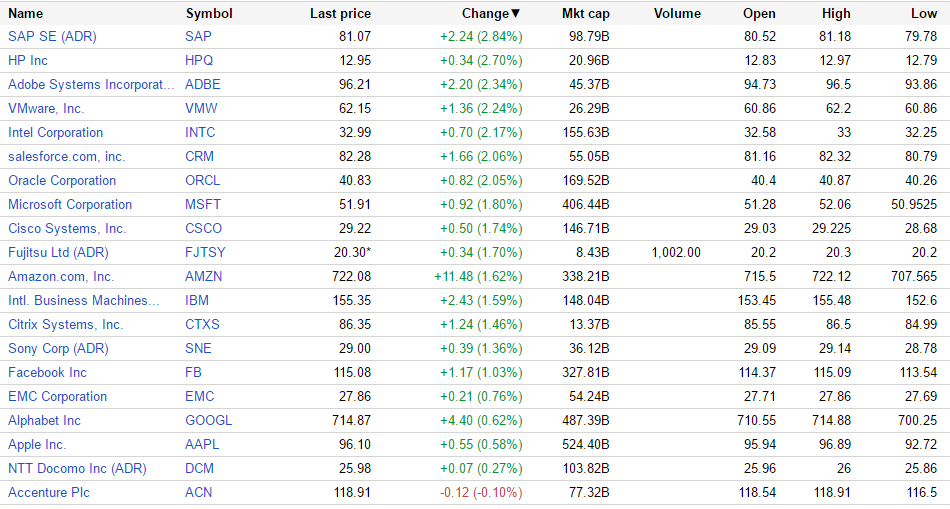Viewport: 950px width, 509px height.
Task: Select the CSCO symbol link
Action: (x=204, y=228)
